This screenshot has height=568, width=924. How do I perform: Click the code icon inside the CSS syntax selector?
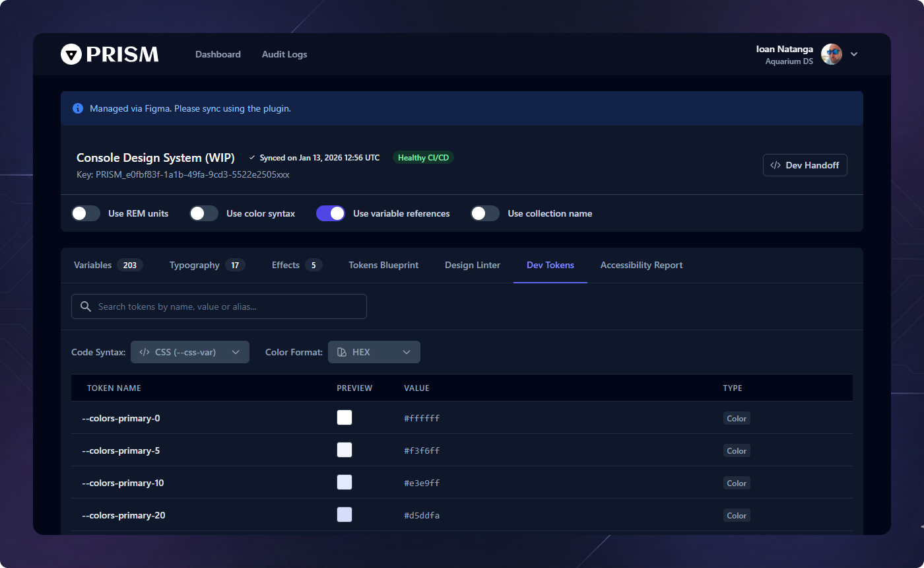click(x=145, y=352)
